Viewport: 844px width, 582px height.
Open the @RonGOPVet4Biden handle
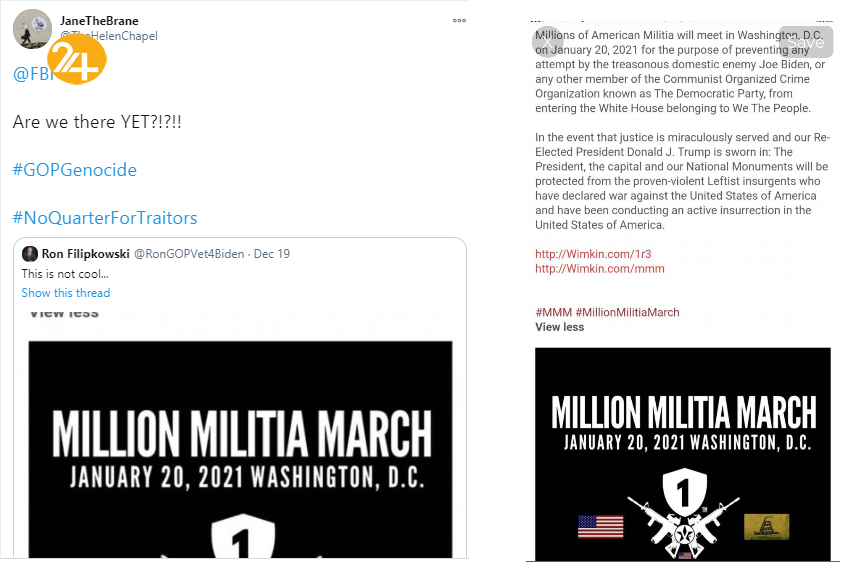point(188,254)
